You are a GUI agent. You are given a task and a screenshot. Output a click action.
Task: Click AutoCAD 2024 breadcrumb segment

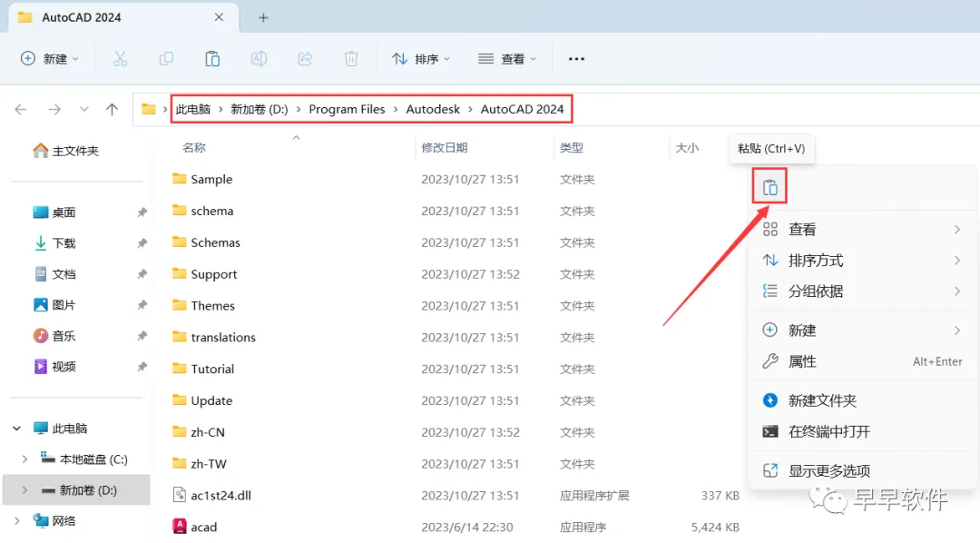coord(522,110)
